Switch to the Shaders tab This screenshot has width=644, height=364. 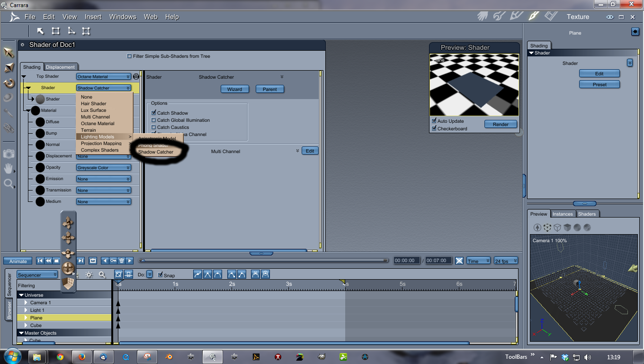587,214
